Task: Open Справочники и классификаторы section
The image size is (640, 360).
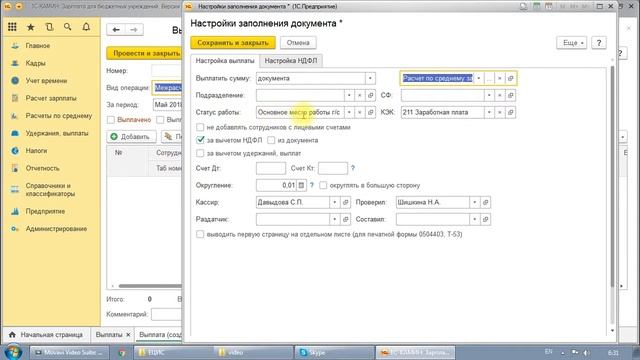Action: coord(50,190)
